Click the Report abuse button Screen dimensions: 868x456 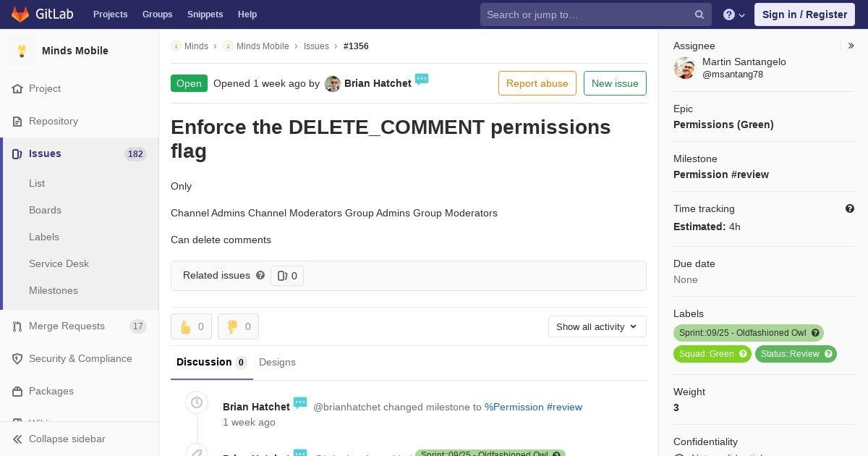click(537, 83)
